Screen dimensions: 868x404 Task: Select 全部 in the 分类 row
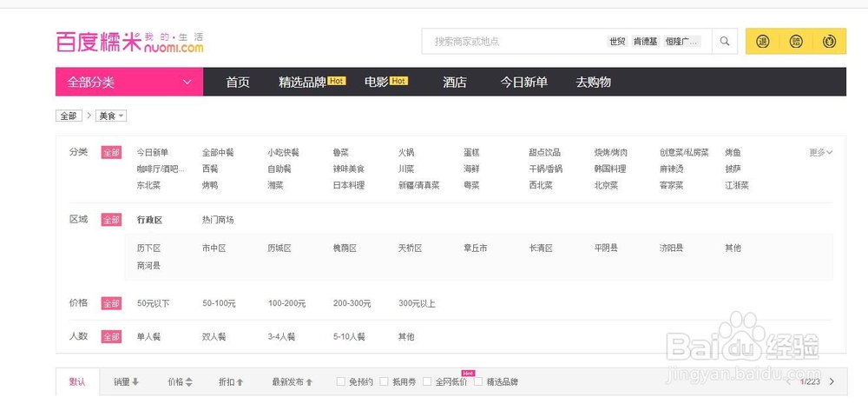click(x=111, y=152)
